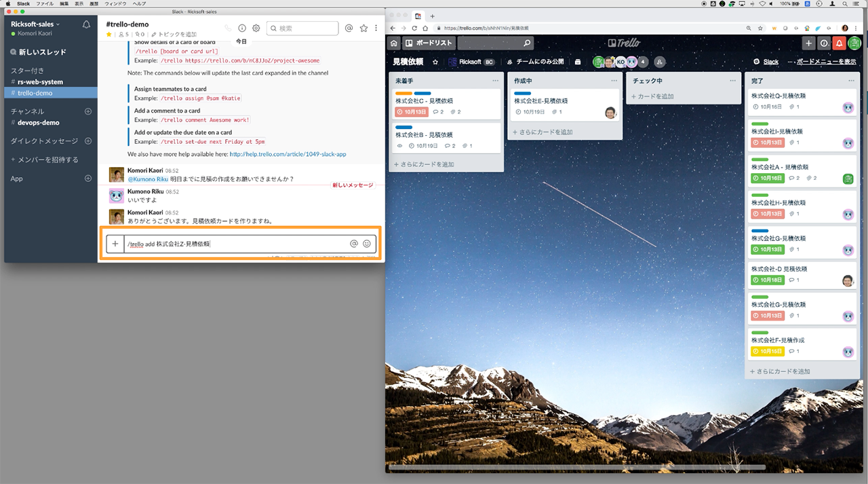Image resolution: width=868 pixels, height=484 pixels.
Task: Open Slack channel settings gear icon
Action: (256, 29)
